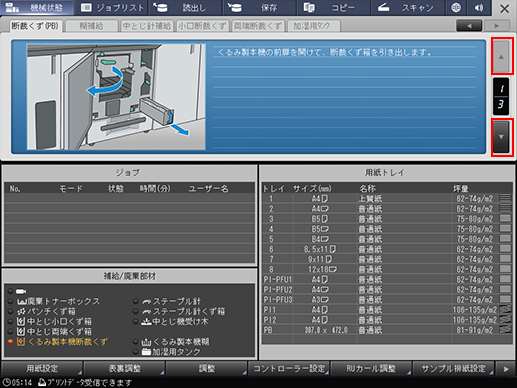Viewport: 517px width, 388px height.
Task: Select orange indicator beside くるみ製本機断裁くず
Action: tap(11, 342)
